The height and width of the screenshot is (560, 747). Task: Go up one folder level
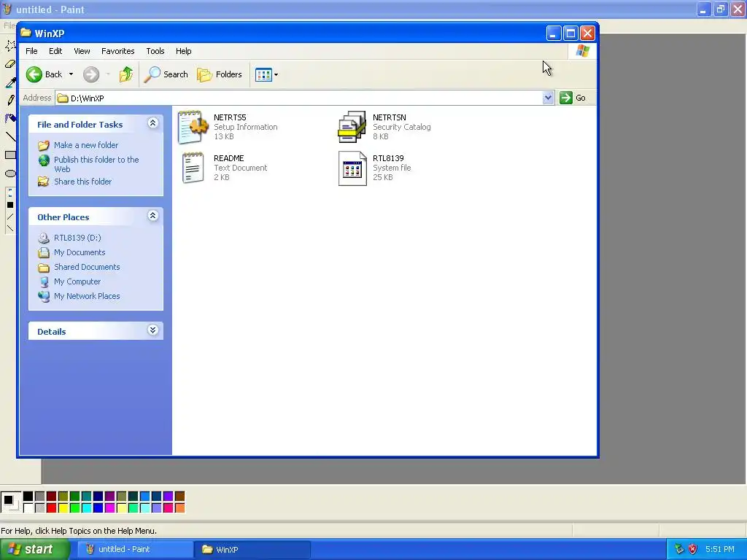(x=126, y=74)
